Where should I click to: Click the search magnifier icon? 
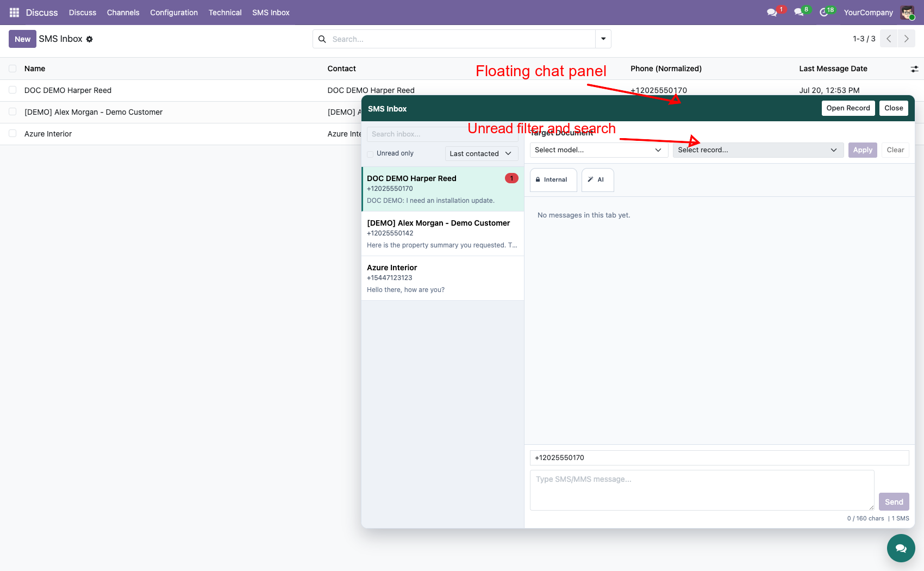322,39
